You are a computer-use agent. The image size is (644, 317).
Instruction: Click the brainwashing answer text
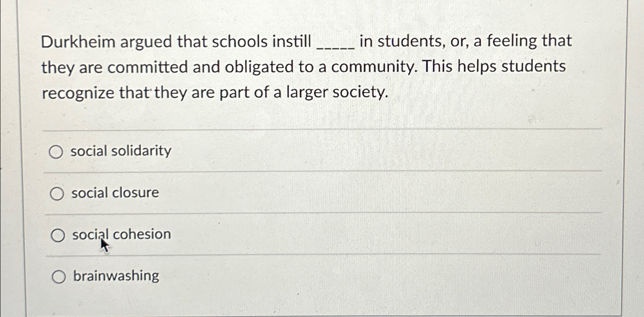(115, 276)
